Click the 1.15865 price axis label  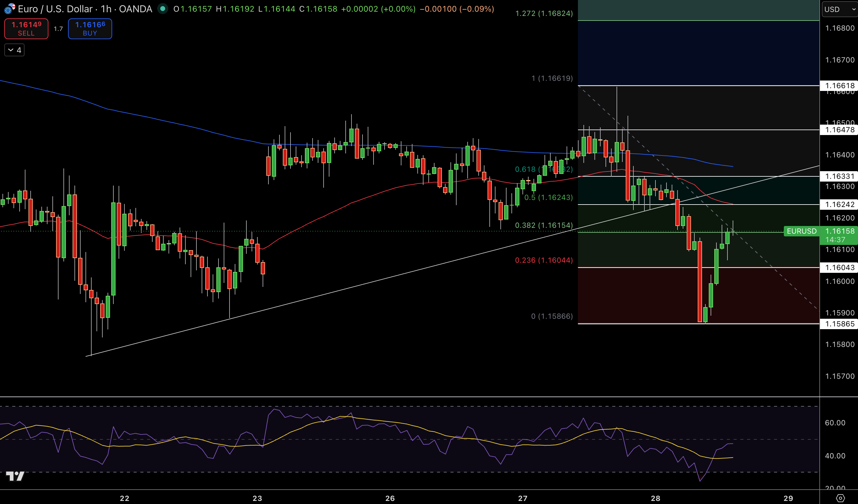point(839,324)
